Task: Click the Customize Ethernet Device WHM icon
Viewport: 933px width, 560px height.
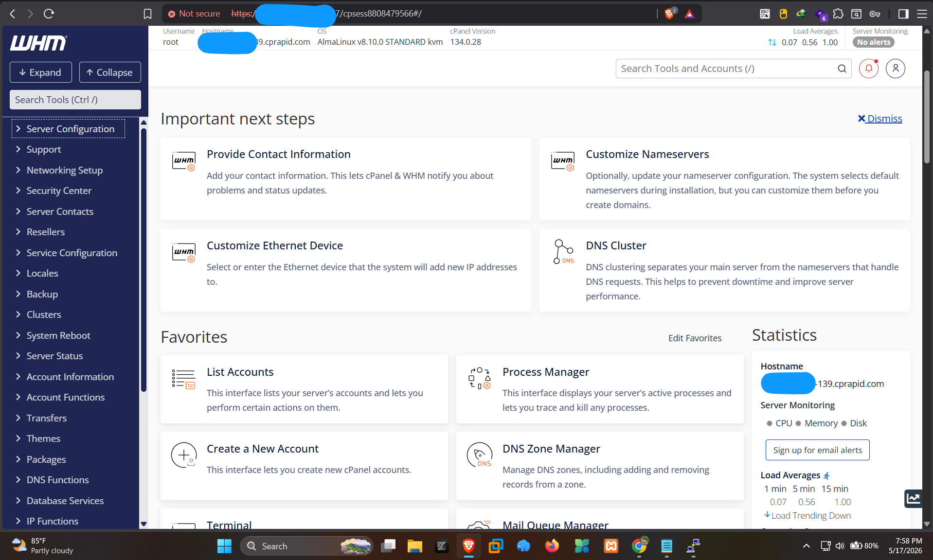Action: (184, 252)
